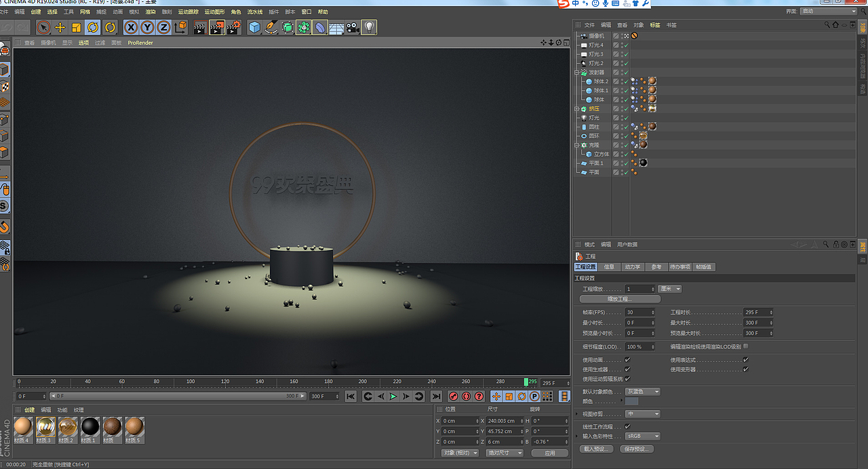Open the 运动图形 MoGraph menu
This screenshot has height=469, width=868.
215,12
